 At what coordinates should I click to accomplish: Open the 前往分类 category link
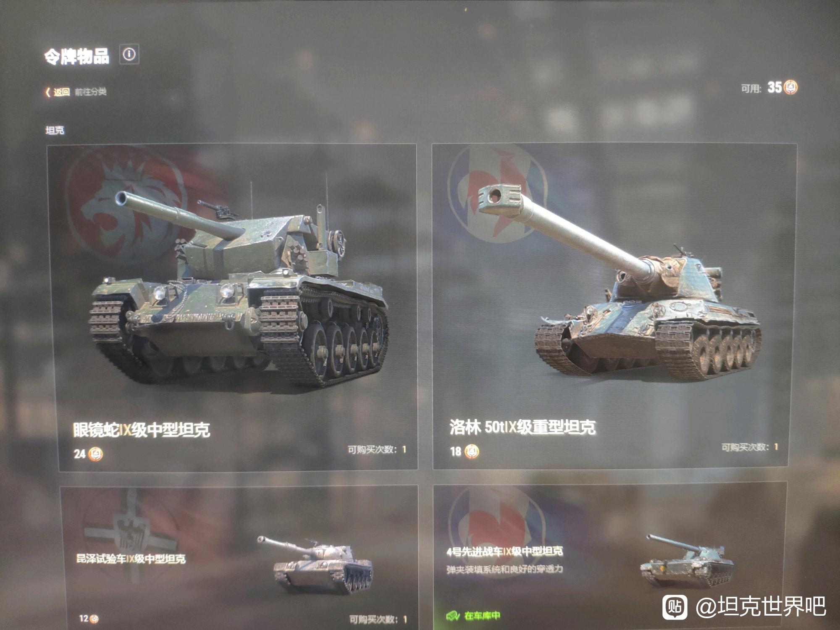click(91, 92)
